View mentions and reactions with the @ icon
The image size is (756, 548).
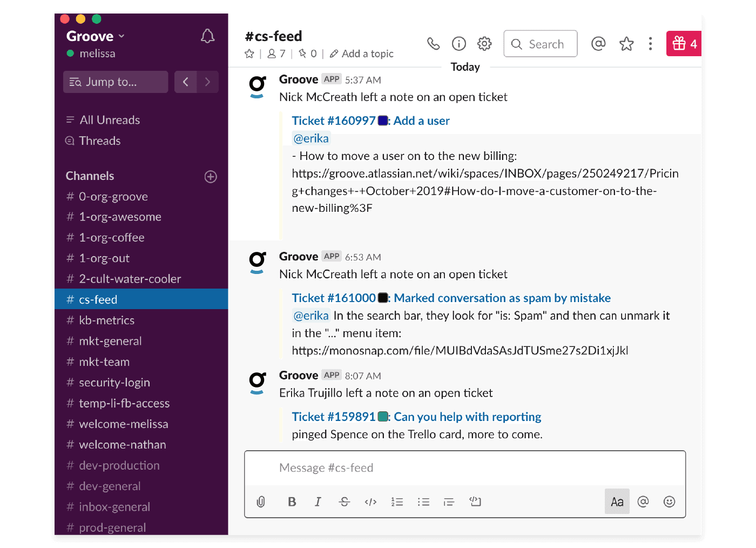(598, 44)
